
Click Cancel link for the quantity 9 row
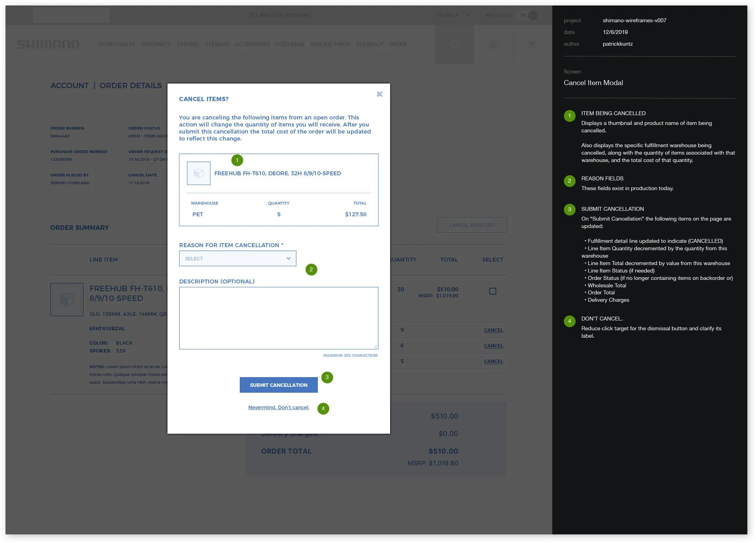493,330
